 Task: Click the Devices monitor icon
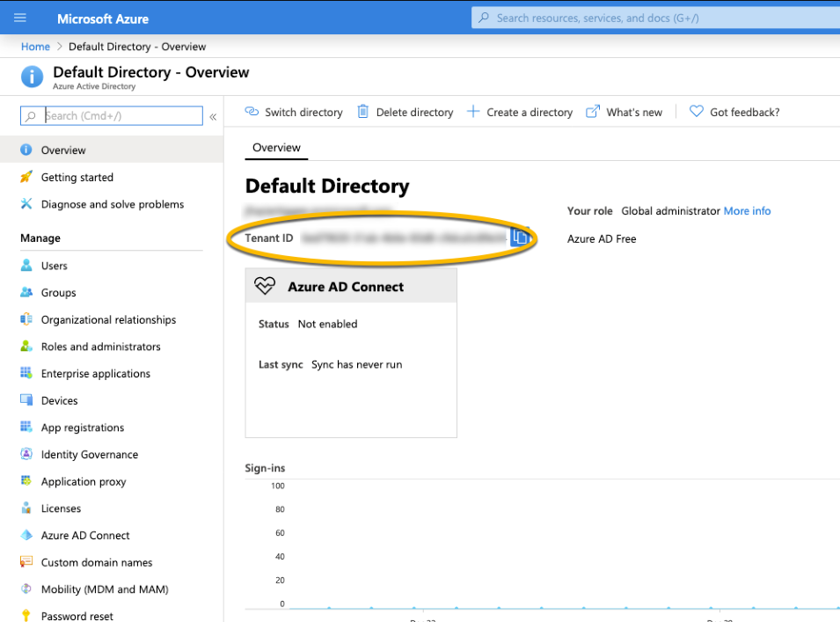coord(26,400)
